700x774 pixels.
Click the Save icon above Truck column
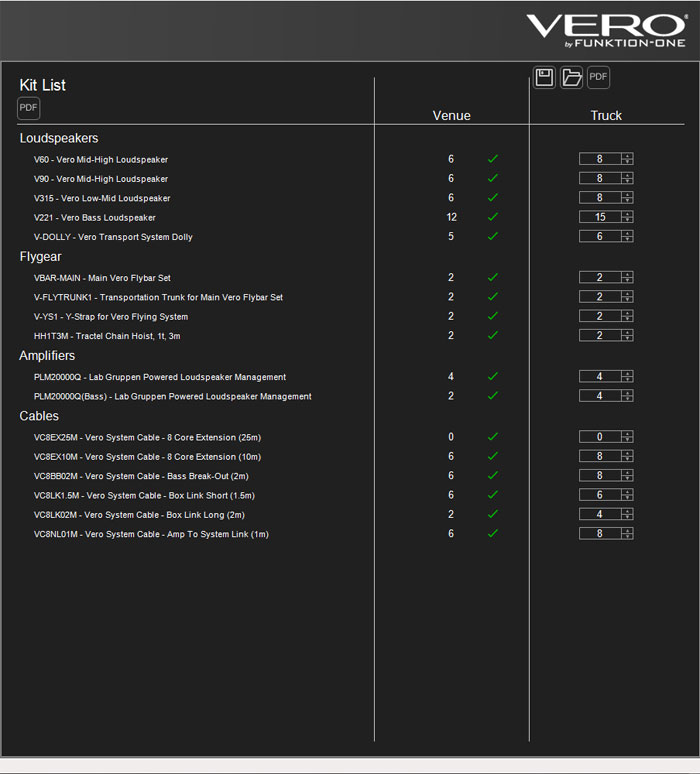coord(544,77)
